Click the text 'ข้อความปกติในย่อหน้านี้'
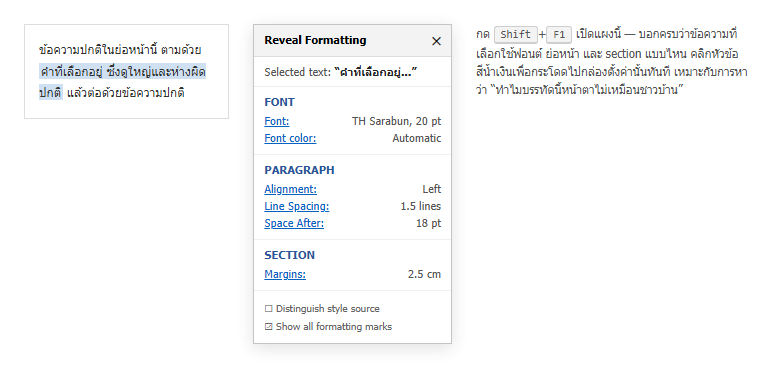Screen dimensions: 763x370 98,50
